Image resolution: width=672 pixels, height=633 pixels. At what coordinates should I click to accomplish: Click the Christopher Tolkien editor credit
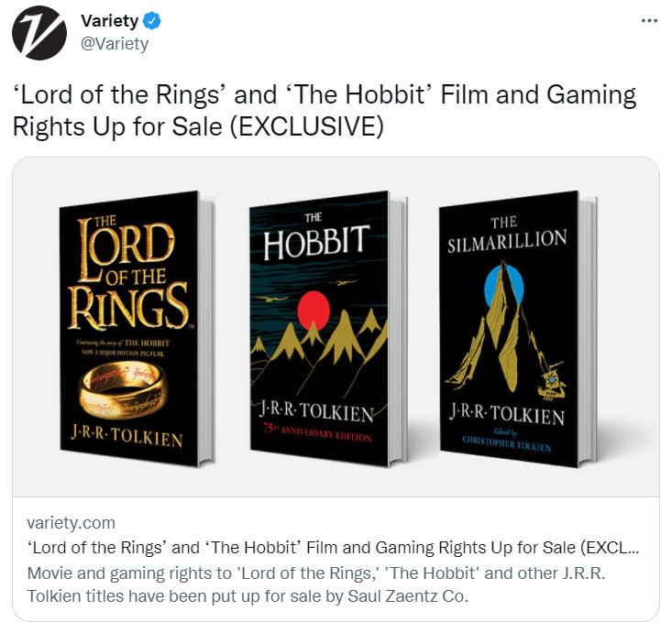click(507, 442)
